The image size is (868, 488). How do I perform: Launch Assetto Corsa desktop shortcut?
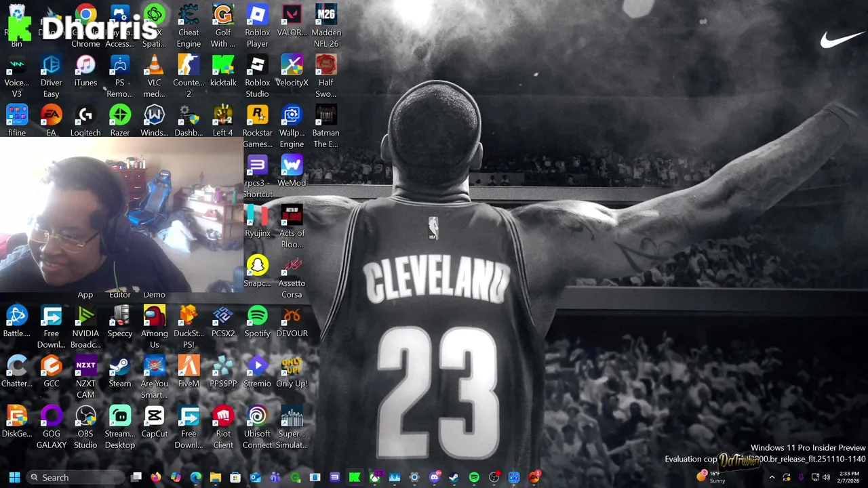[292, 277]
